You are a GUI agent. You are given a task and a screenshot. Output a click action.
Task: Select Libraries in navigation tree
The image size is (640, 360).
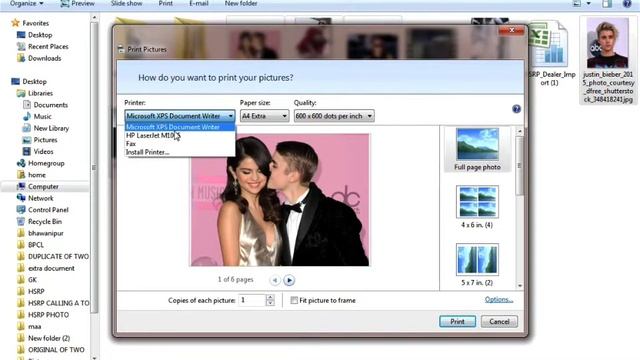40,93
